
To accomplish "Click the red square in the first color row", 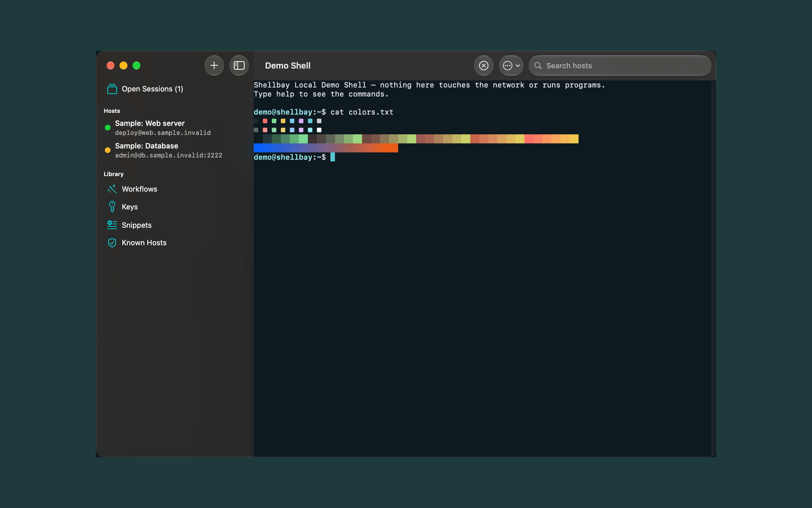I will [265, 121].
